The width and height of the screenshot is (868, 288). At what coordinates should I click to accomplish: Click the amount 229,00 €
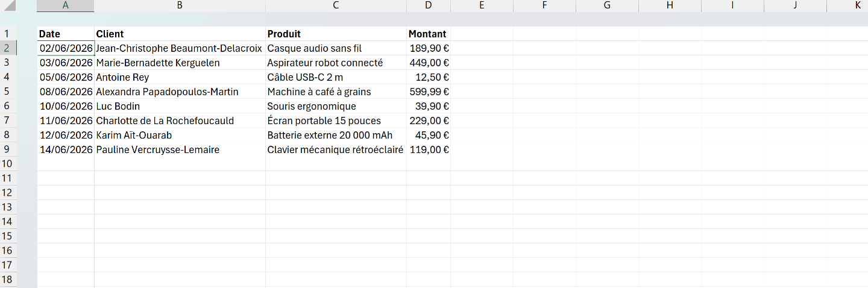click(429, 121)
